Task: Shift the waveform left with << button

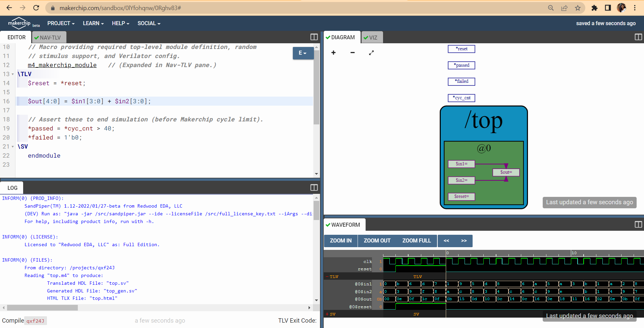Action: pyautogui.click(x=446, y=241)
